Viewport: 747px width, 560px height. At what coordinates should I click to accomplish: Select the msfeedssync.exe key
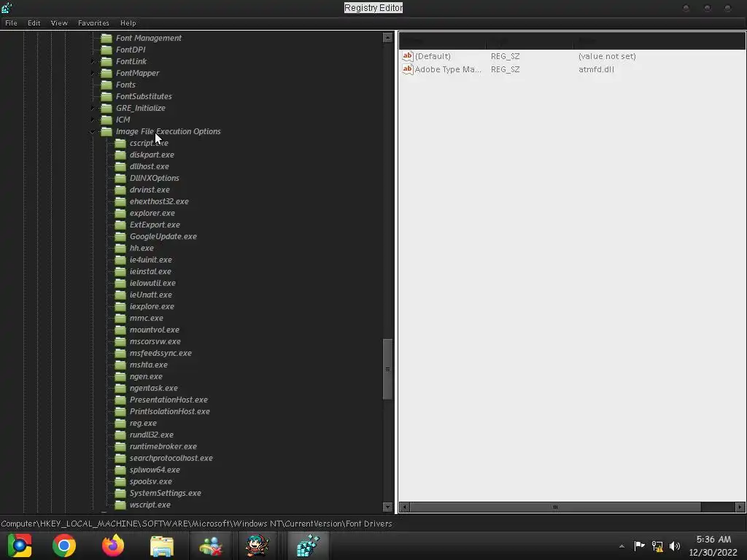click(160, 353)
